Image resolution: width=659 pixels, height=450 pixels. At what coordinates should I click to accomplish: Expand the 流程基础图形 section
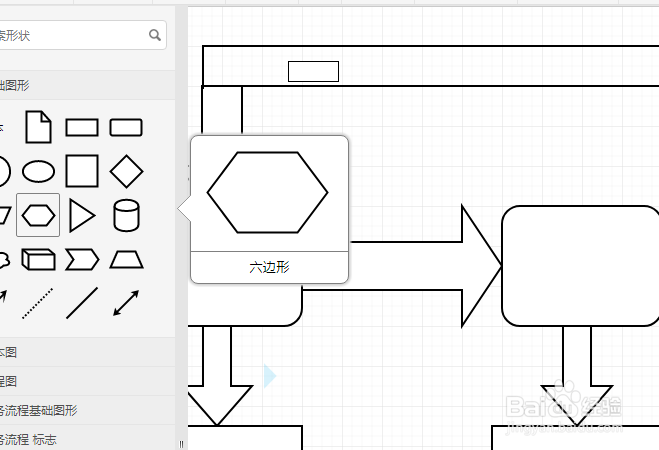tap(87, 410)
